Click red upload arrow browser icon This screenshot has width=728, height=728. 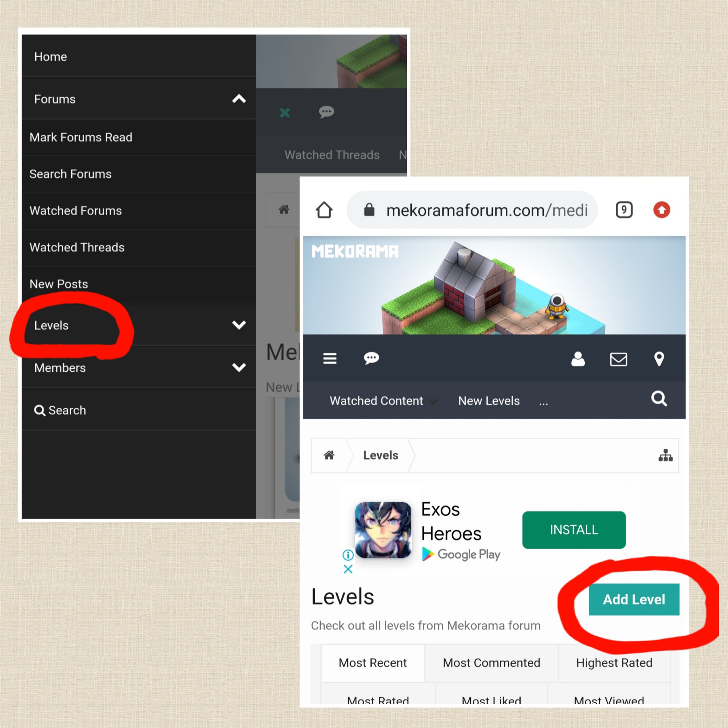(662, 210)
